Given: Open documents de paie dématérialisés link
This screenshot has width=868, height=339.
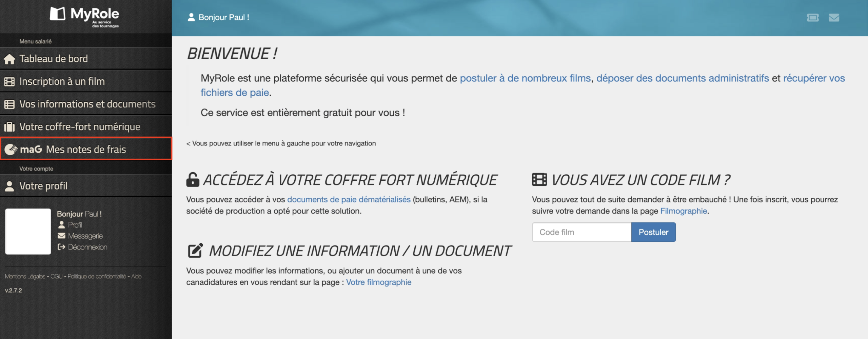Looking at the screenshot, I should (349, 199).
